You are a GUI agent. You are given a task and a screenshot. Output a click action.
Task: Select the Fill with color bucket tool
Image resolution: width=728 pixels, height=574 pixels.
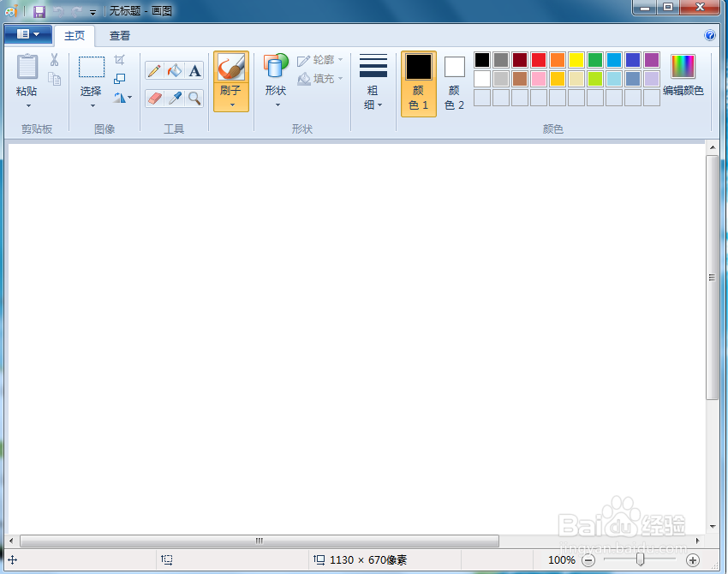175,70
